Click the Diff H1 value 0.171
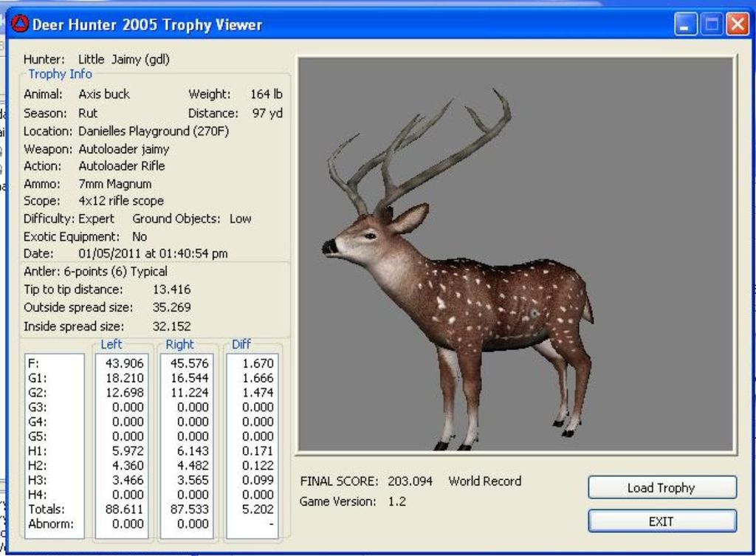The image size is (756, 556). (x=258, y=451)
